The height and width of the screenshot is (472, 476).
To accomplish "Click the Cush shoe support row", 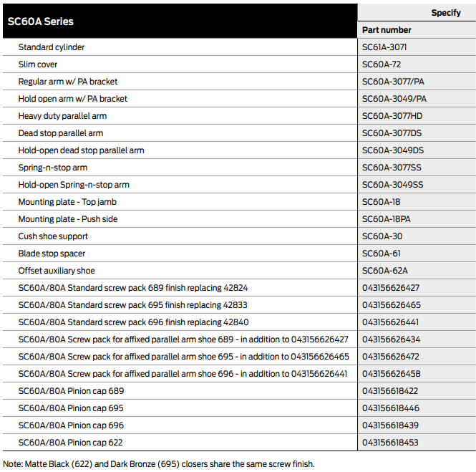I will click(53, 236).
